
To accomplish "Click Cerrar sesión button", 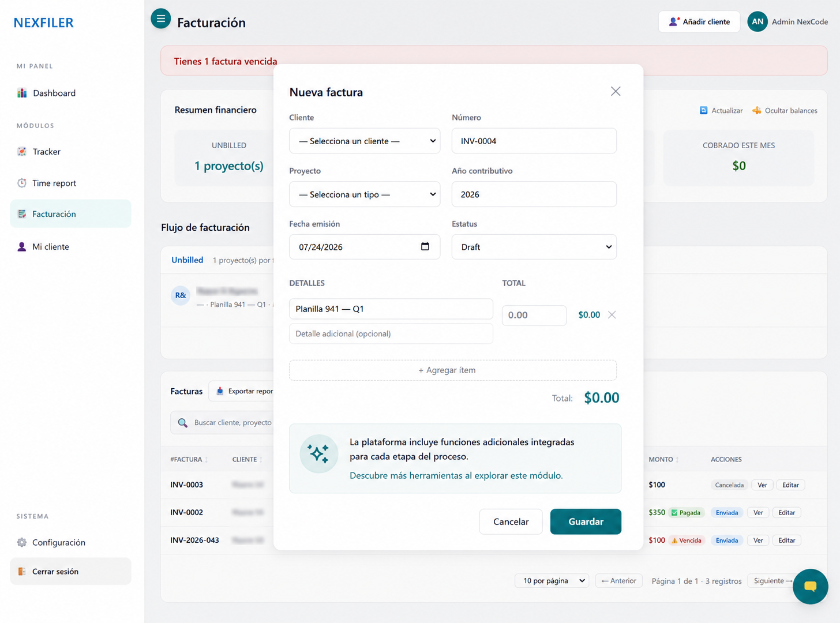I will click(70, 571).
